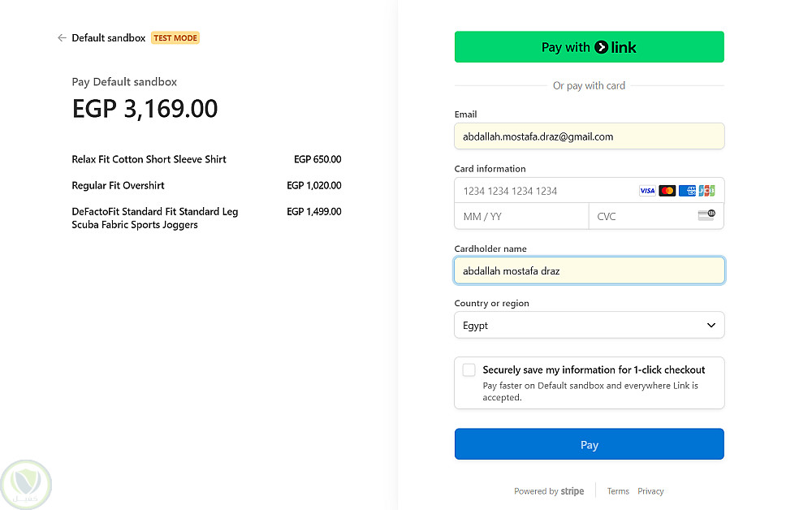Viewport: 812px width, 510px height.
Task: Click the American Express card icon
Action: [x=687, y=191]
